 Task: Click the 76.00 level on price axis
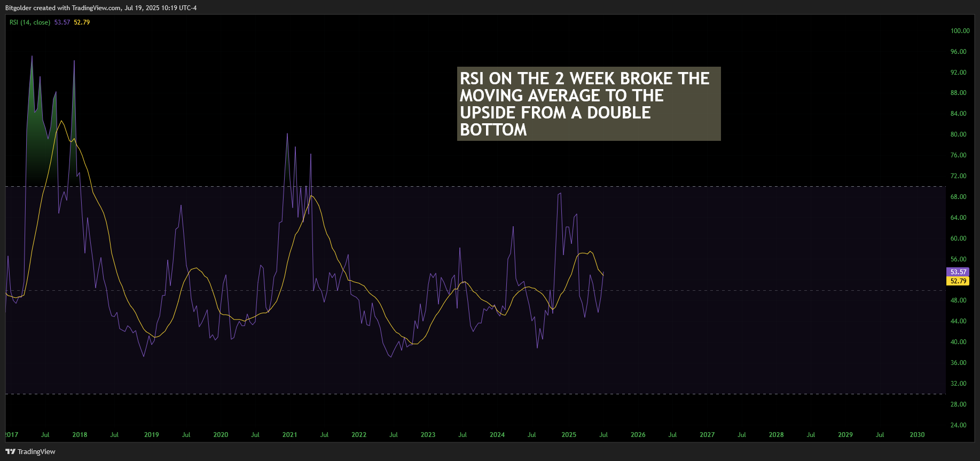coord(958,155)
